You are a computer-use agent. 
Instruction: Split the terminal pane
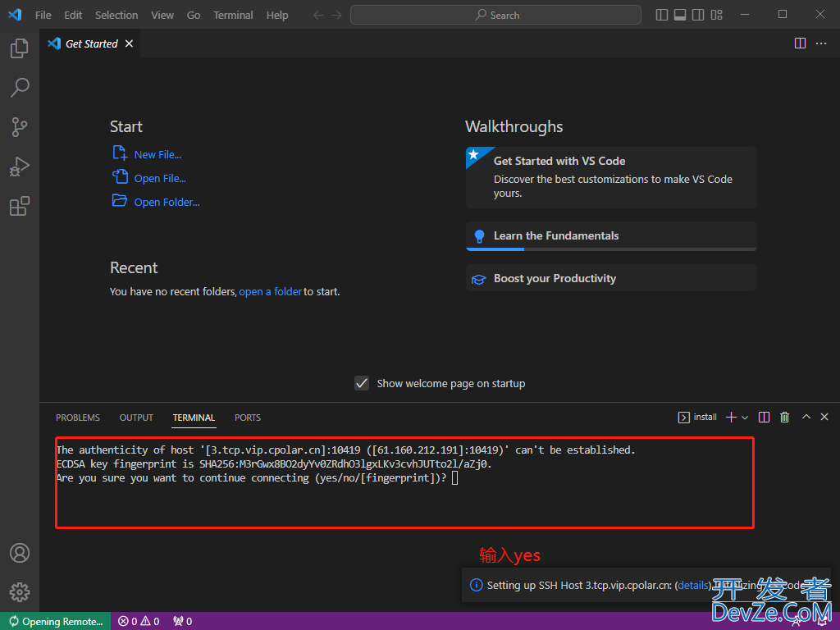coord(764,418)
